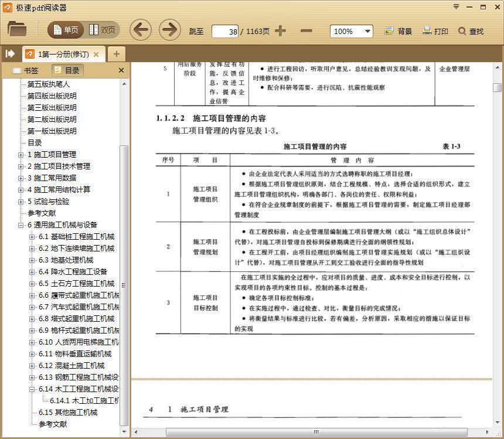Select outline item 6.2 地下连续墙施工机械

pos(77,249)
